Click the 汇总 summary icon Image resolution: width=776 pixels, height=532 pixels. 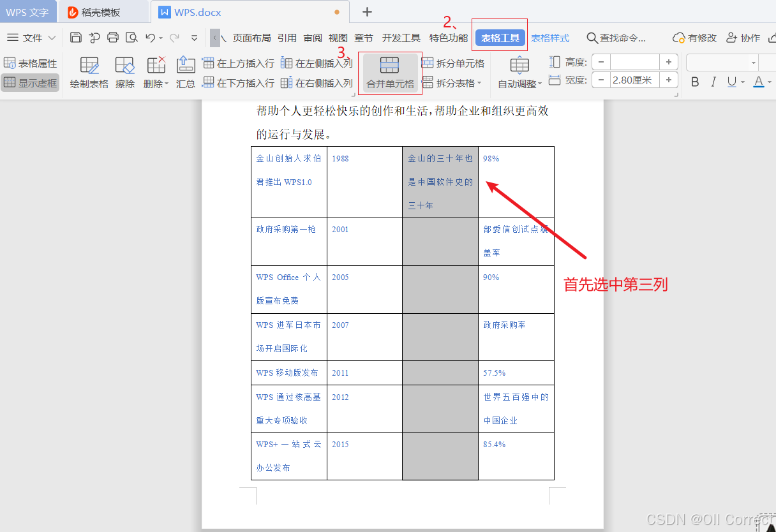pos(186,73)
